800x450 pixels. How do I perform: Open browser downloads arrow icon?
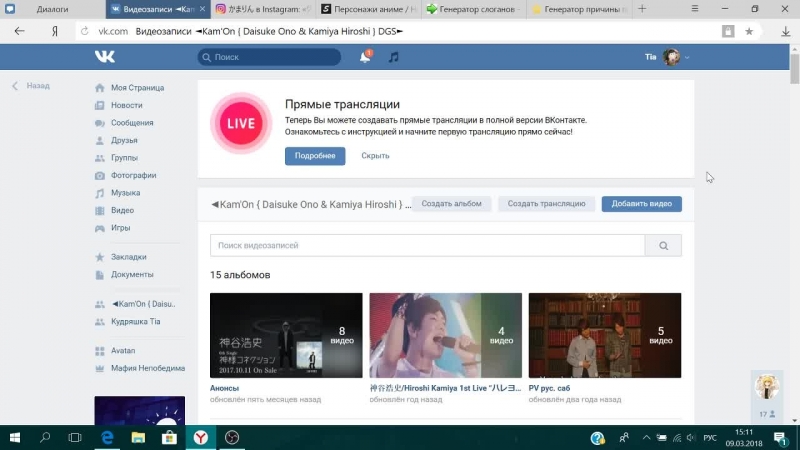(x=786, y=32)
